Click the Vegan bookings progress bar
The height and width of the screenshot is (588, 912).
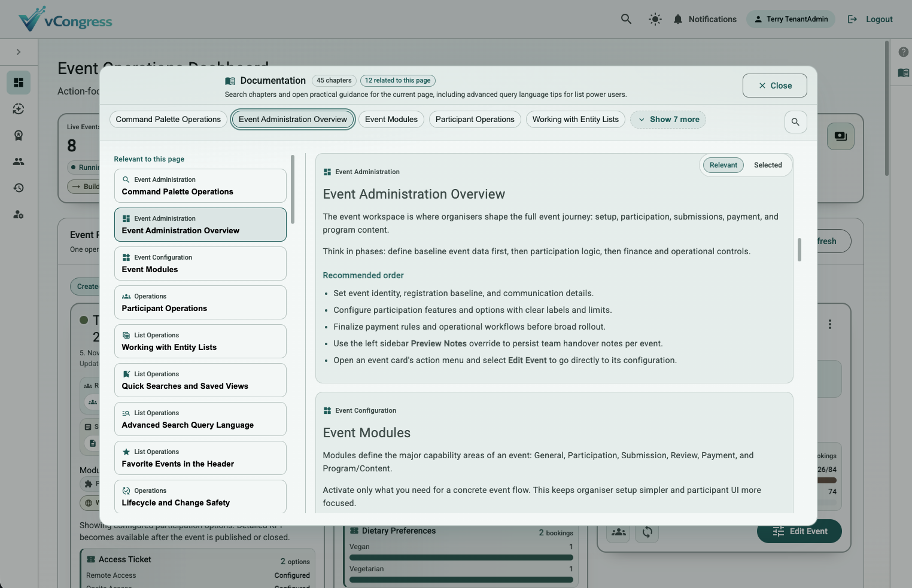click(x=461, y=557)
